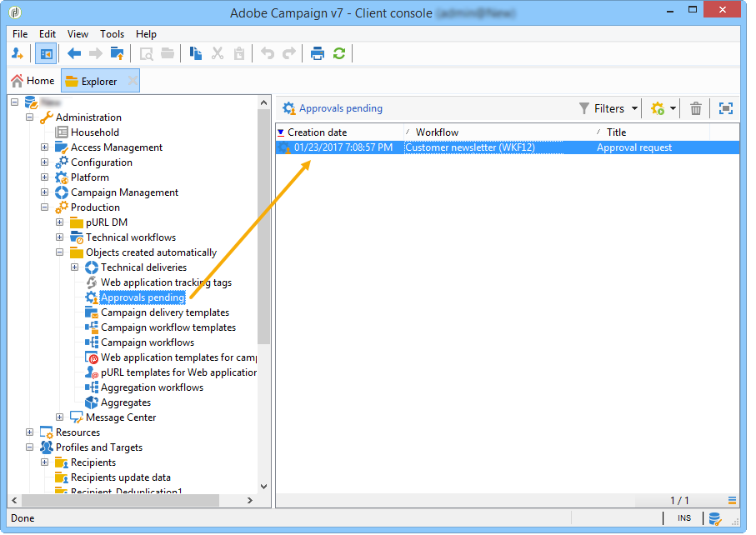This screenshot has width=756, height=535.
Task: Click the Copy toolbar icon
Action: click(x=196, y=53)
